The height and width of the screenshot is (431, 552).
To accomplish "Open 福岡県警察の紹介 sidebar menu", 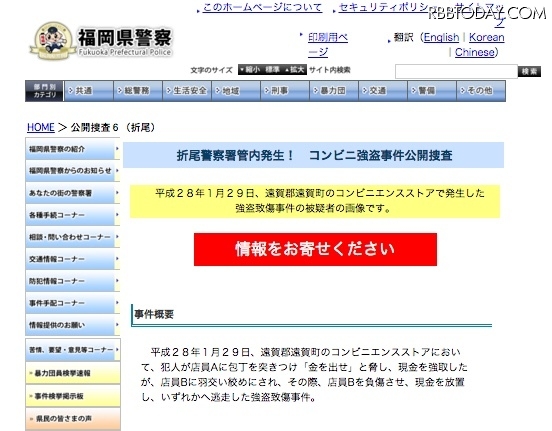I will click(73, 149).
